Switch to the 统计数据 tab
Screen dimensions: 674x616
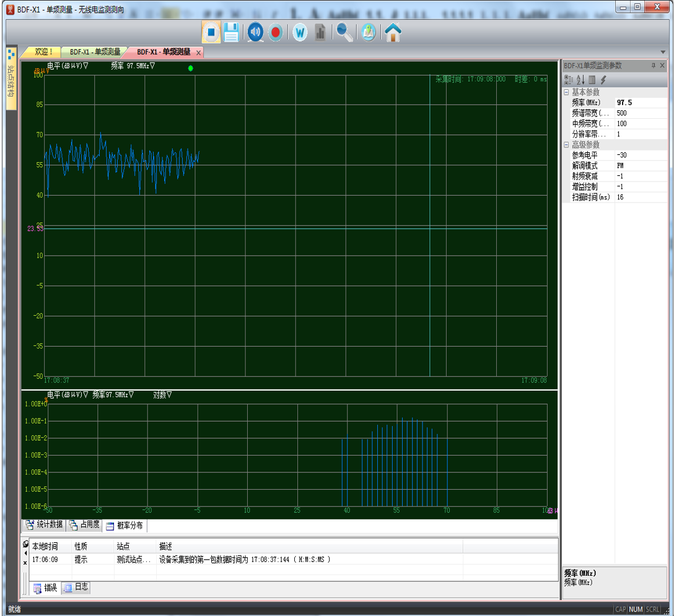pyautogui.click(x=44, y=525)
